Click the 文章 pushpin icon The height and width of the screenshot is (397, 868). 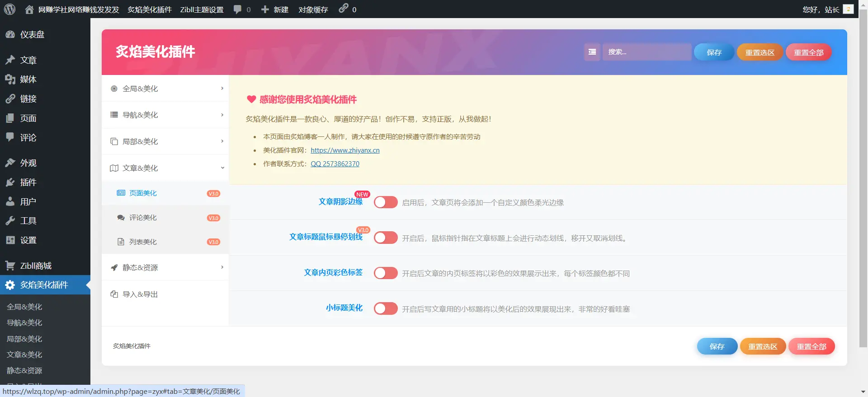click(x=10, y=60)
